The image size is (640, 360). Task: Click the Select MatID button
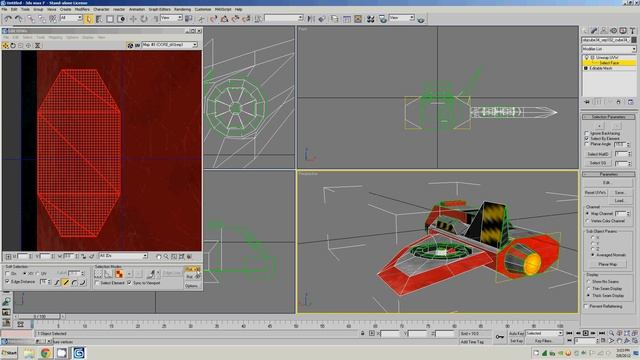tap(598, 154)
